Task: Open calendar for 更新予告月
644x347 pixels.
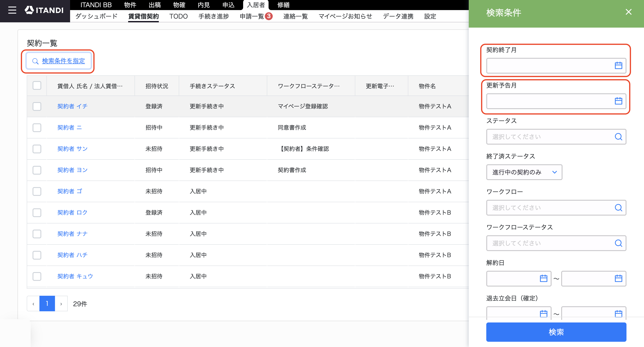Action: (x=618, y=101)
